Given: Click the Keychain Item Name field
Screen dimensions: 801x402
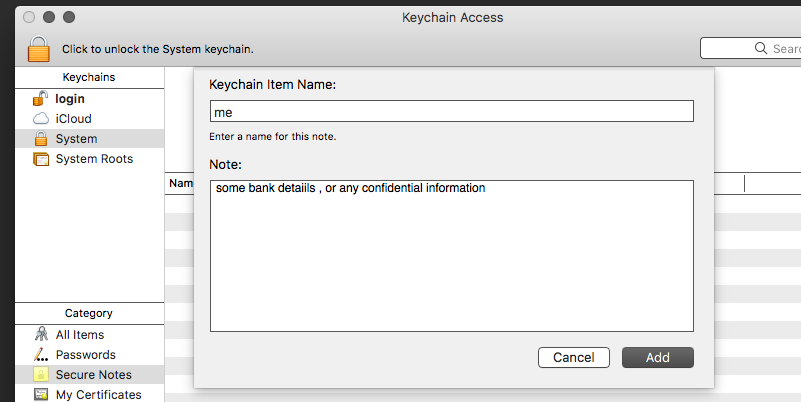Looking at the screenshot, I should [x=451, y=112].
